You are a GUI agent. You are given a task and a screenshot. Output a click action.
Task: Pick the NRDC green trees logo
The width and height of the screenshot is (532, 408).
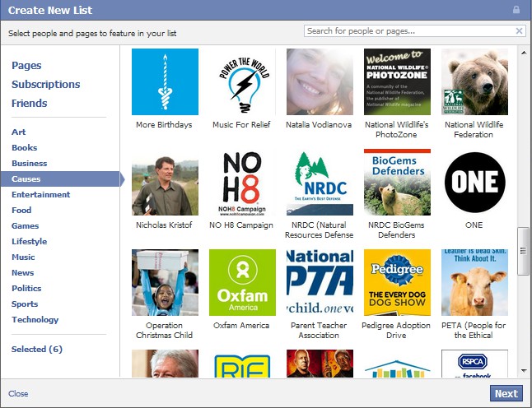pyautogui.click(x=320, y=182)
